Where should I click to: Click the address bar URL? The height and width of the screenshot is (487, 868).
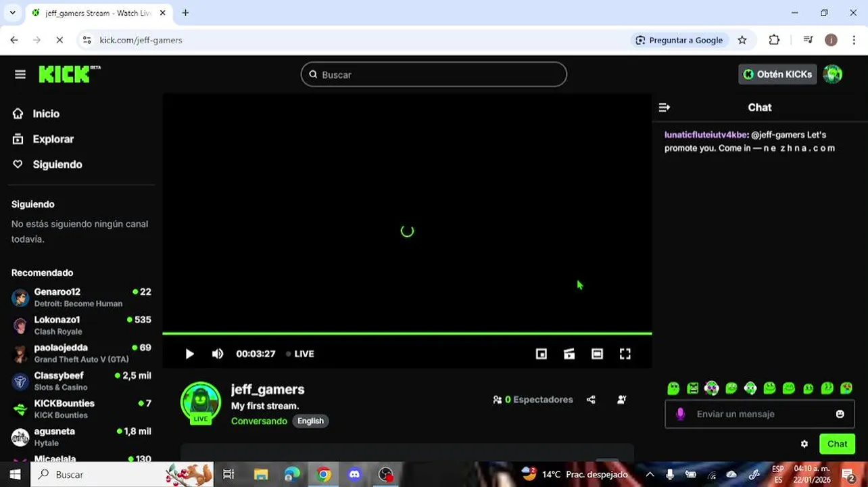point(141,40)
